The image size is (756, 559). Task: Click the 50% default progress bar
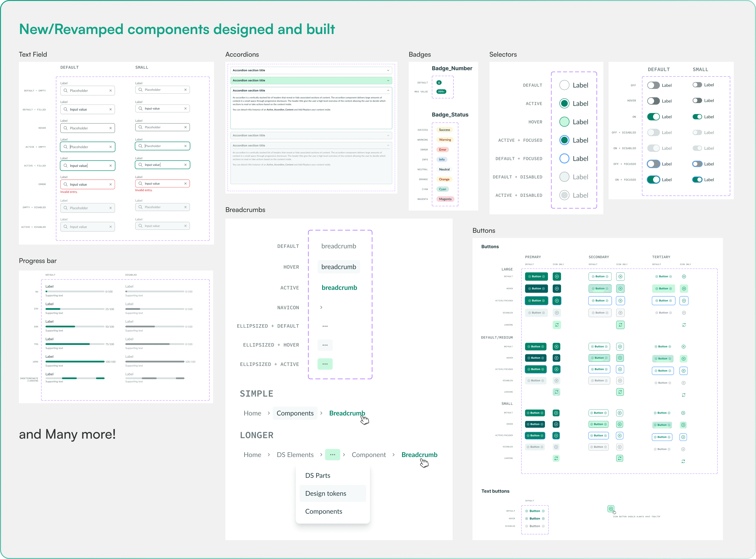75,327
